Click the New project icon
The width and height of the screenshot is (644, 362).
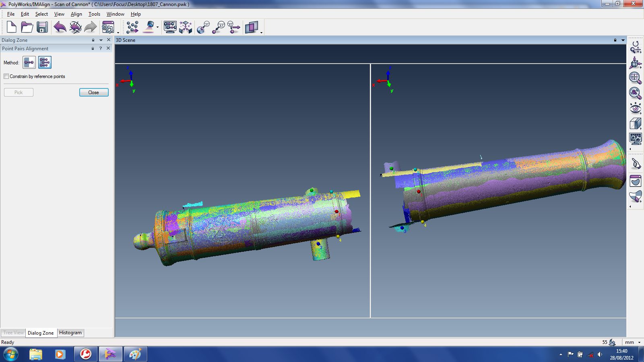[x=11, y=27]
